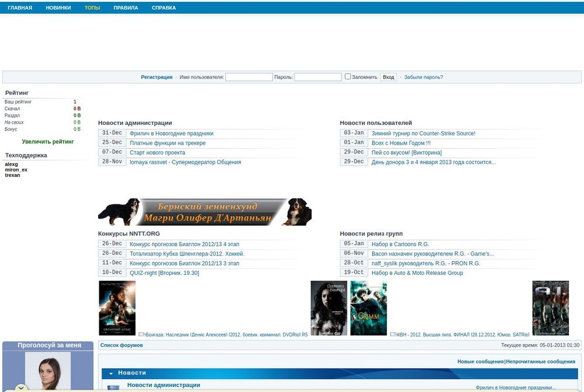
Task: Open Конкурс прогнозов Биатлон 2012/13 4 этап
Action: [x=185, y=244]
